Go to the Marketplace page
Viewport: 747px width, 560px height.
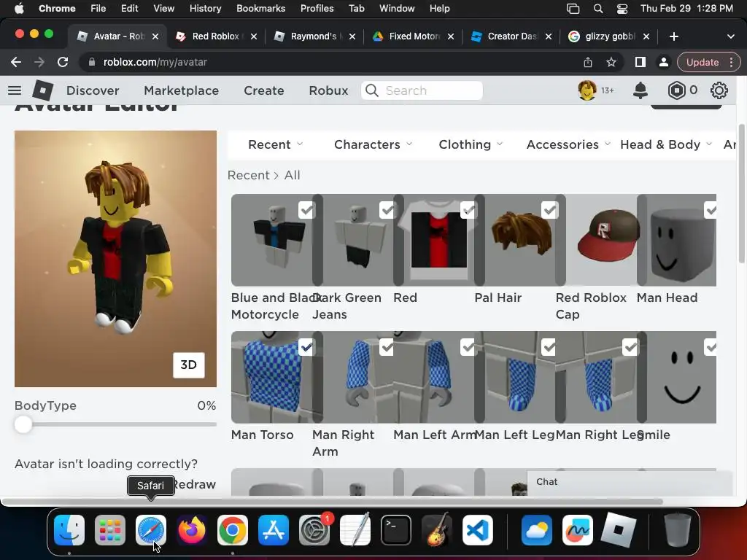pos(181,90)
